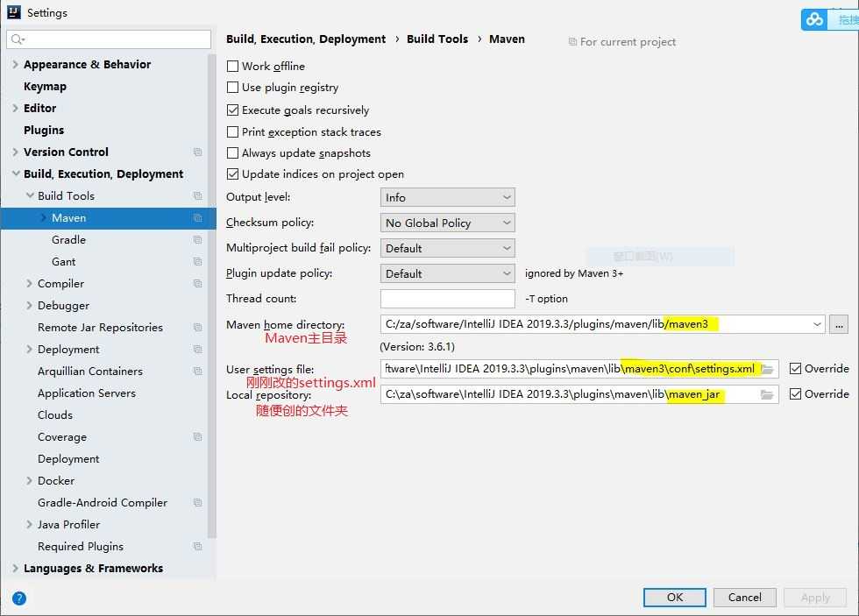Select Gant under Build Tools
859x616 pixels.
click(x=63, y=262)
